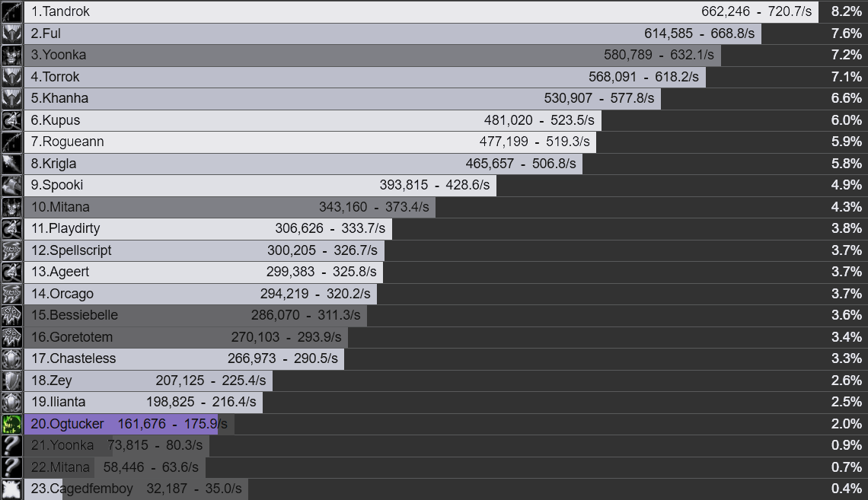Select the 10.Mitana damage bar
This screenshot has height=500, width=868.
230,208
